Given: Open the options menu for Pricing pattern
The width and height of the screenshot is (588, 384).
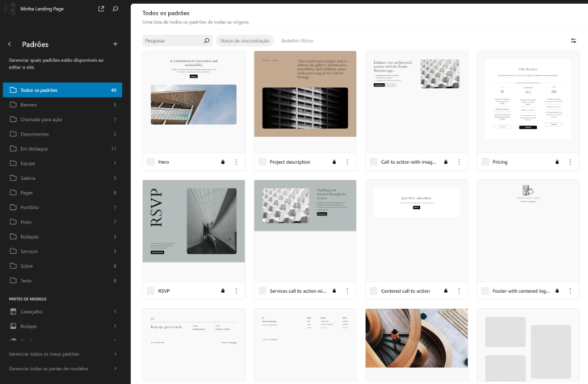Looking at the screenshot, I should point(570,162).
